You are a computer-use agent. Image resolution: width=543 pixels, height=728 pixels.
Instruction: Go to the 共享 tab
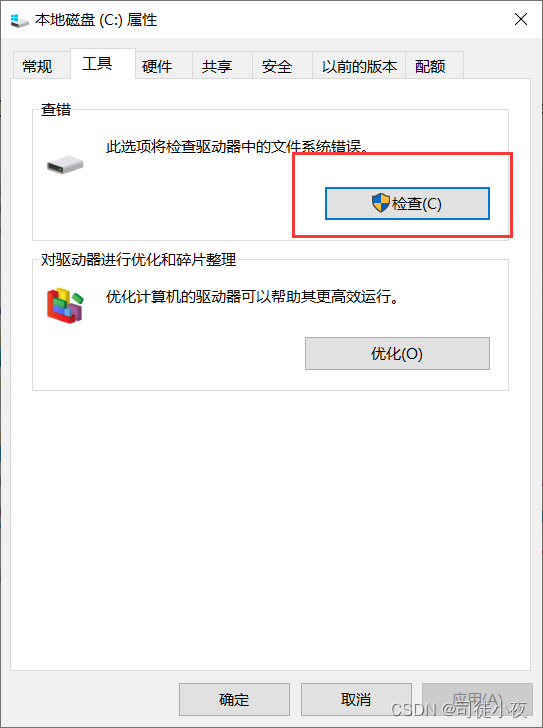click(217, 66)
